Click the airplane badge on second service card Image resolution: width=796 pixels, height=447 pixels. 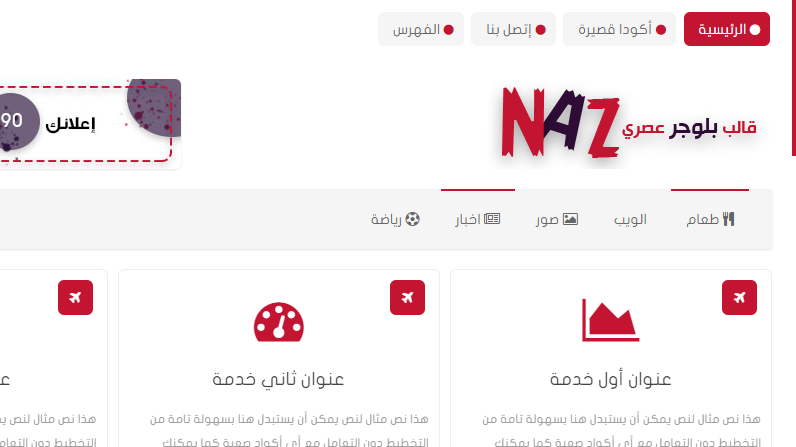(407, 297)
